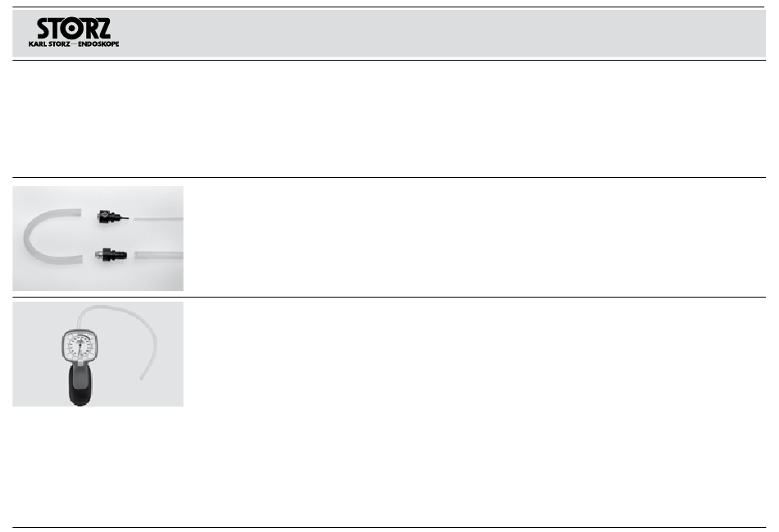779x532 pixels.
Task: Select the lower black barbed connector
Action: 111,255
